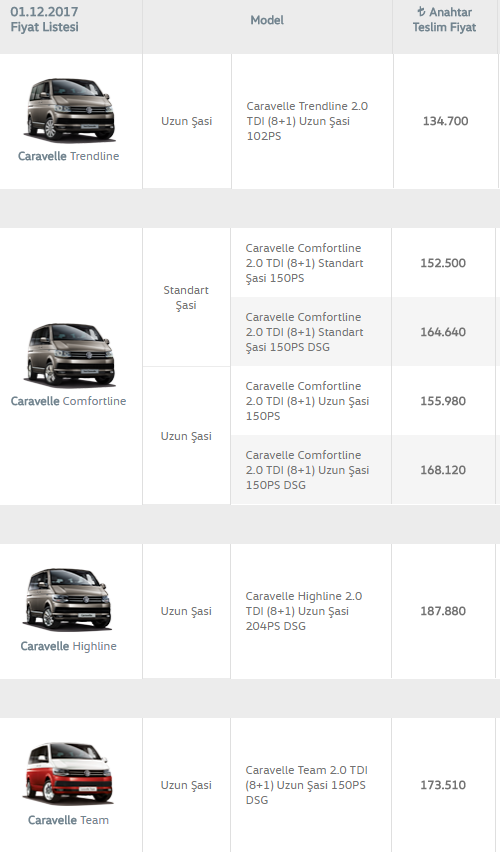Select the Standart Şasi chassis cell

186,297
